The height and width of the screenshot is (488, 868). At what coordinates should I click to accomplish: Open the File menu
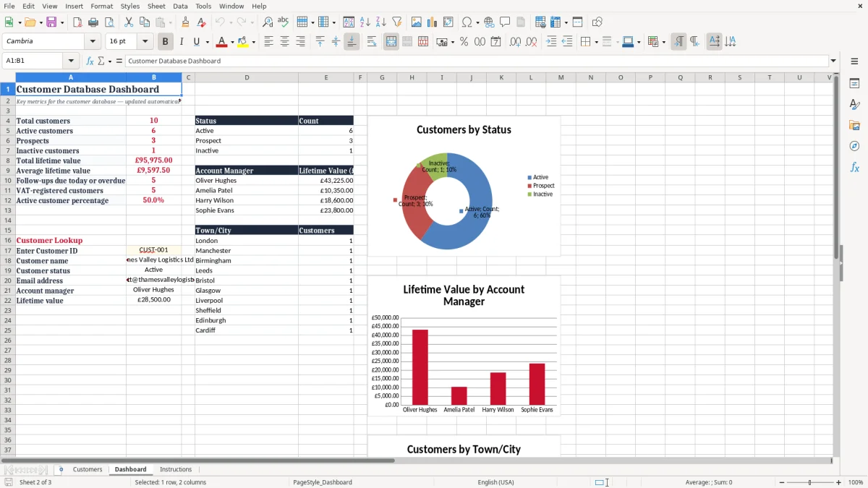click(x=9, y=6)
